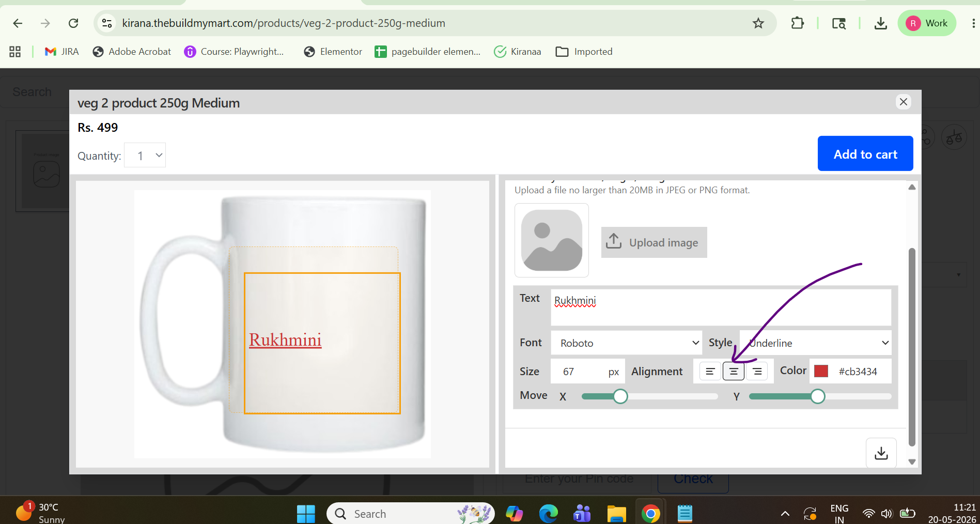
Task: Click the image placeholder thumbnail
Action: pyautogui.click(x=552, y=240)
